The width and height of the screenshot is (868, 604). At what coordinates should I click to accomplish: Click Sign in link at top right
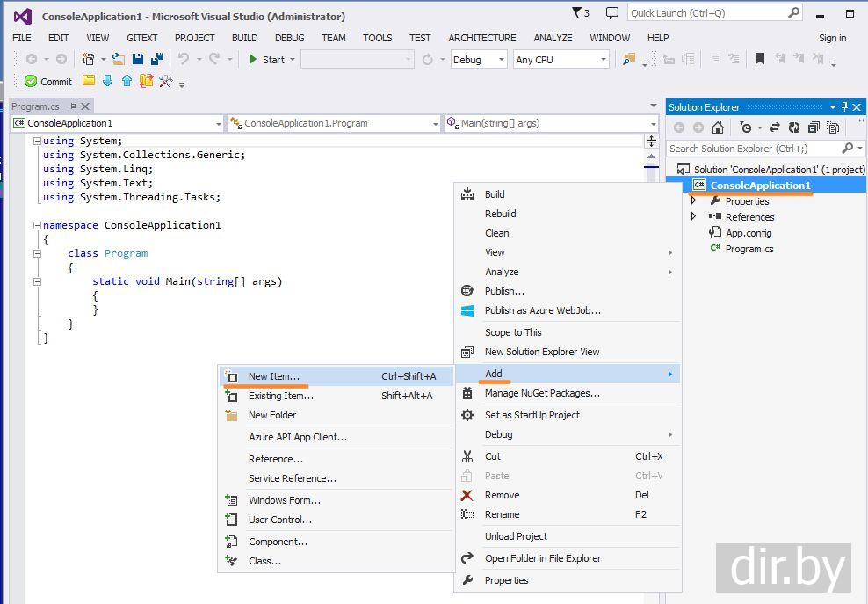pos(832,38)
